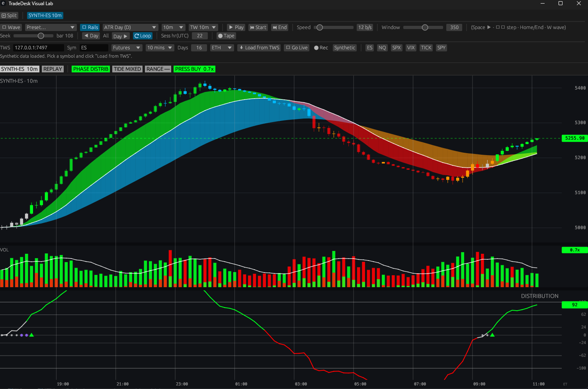Image resolution: width=588 pixels, height=389 pixels.
Task: Toggle the Loop button
Action: (143, 36)
